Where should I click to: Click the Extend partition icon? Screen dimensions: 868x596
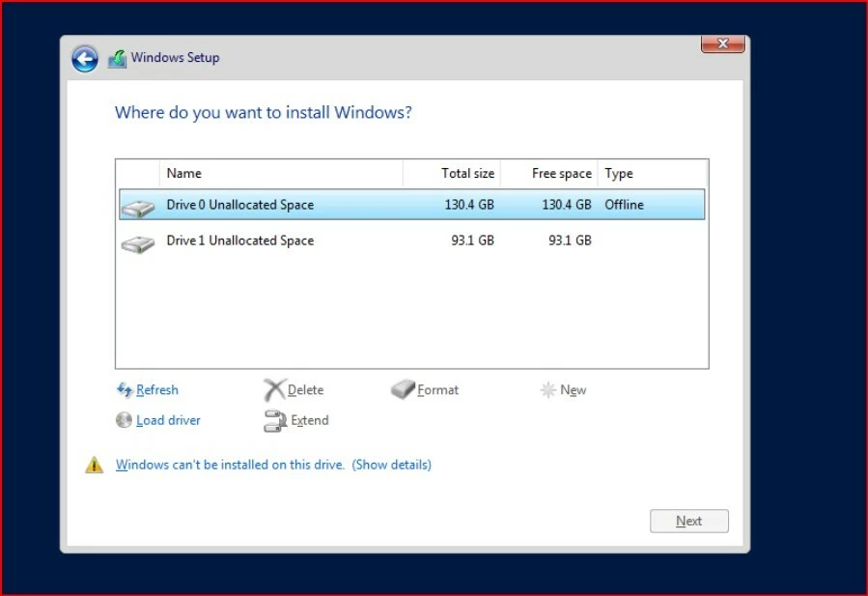(274, 421)
